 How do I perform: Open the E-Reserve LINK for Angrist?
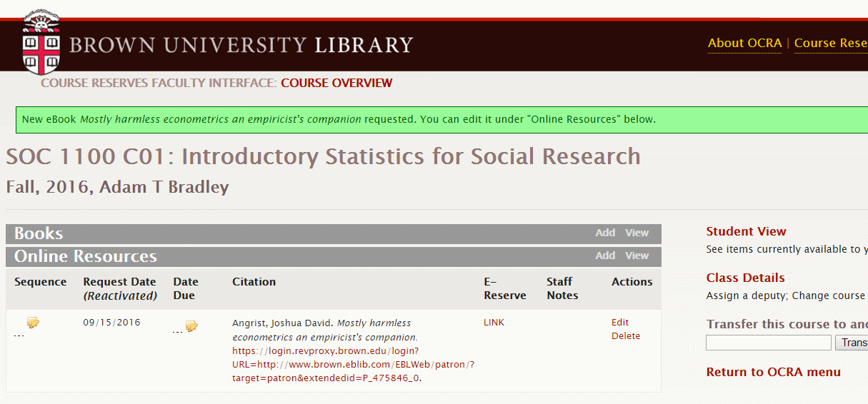[x=494, y=323]
